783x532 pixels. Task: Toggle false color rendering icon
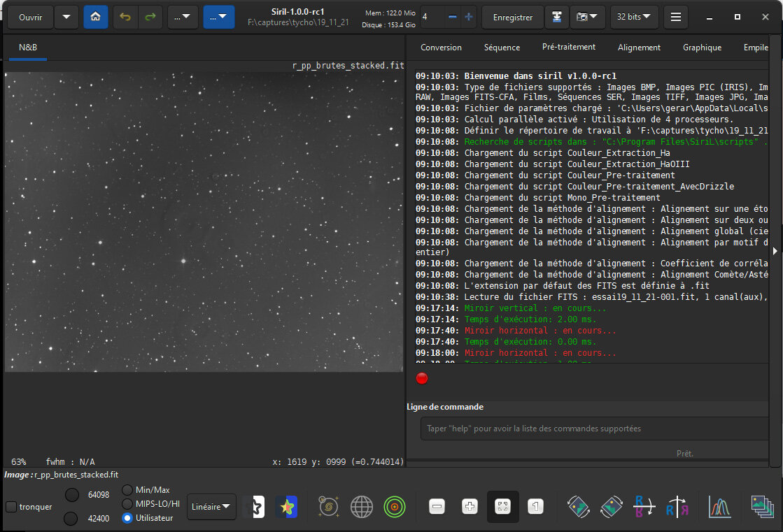tap(287, 507)
